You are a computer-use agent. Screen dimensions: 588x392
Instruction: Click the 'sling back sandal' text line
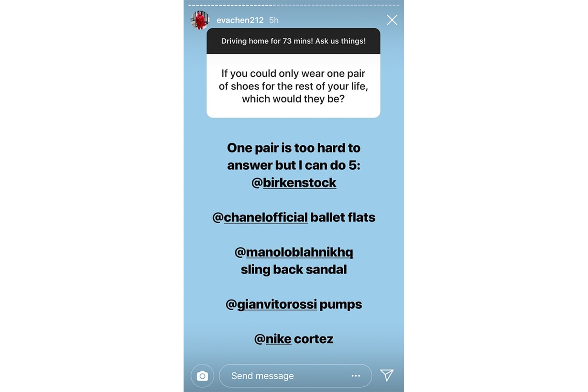(x=294, y=270)
